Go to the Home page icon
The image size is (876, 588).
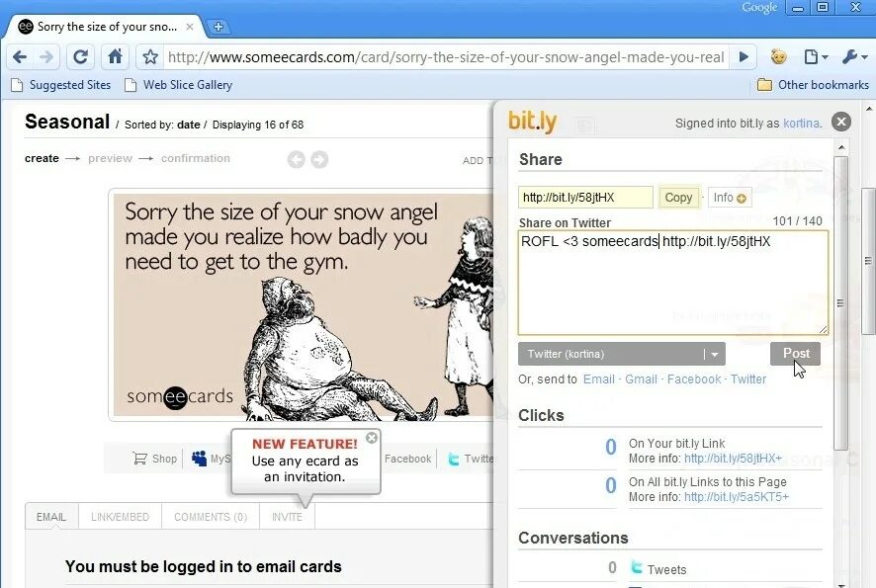(x=115, y=56)
